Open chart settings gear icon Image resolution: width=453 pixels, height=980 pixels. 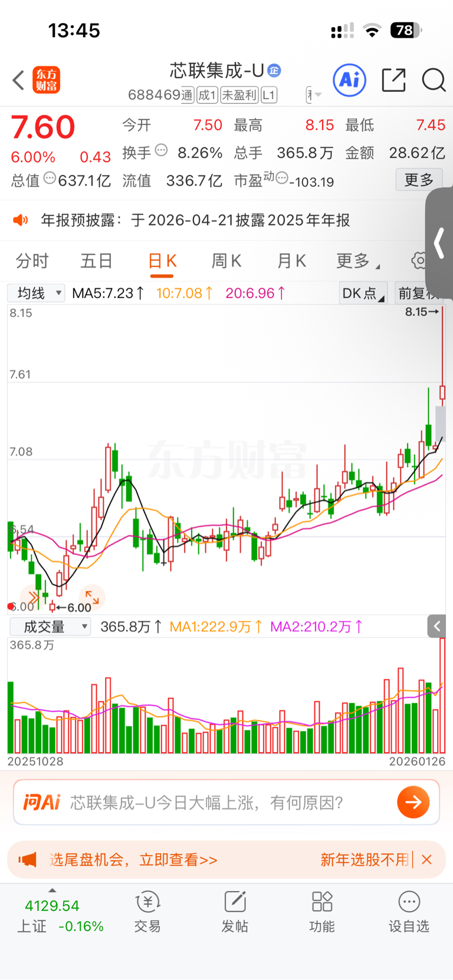coord(419,260)
